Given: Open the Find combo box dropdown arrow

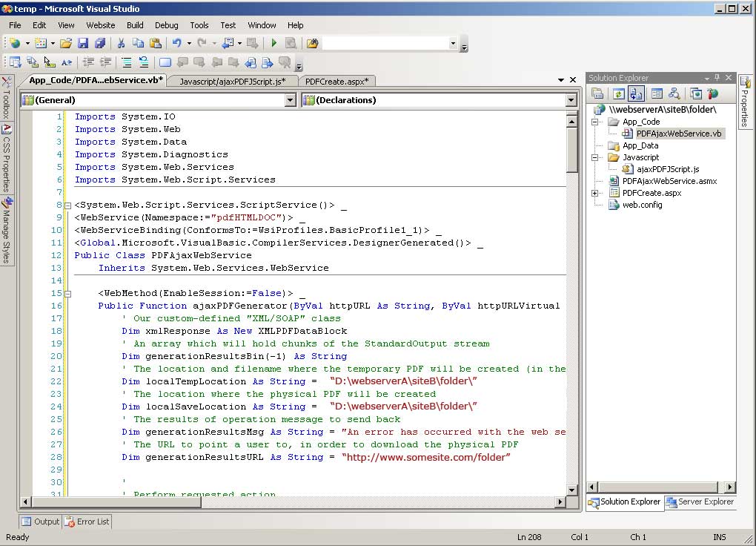Looking at the screenshot, I should click(x=453, y=44).
